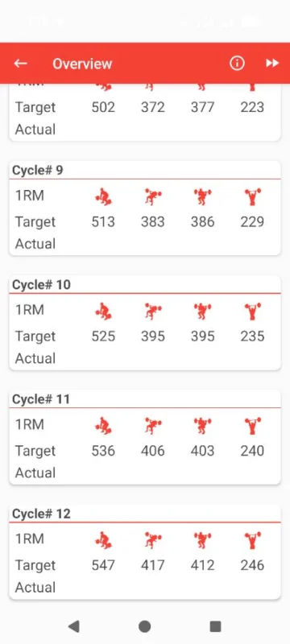Tap the fast-forward double arrow icon
The height and width of the screenshot is (644, 290).
click(272, 64)
